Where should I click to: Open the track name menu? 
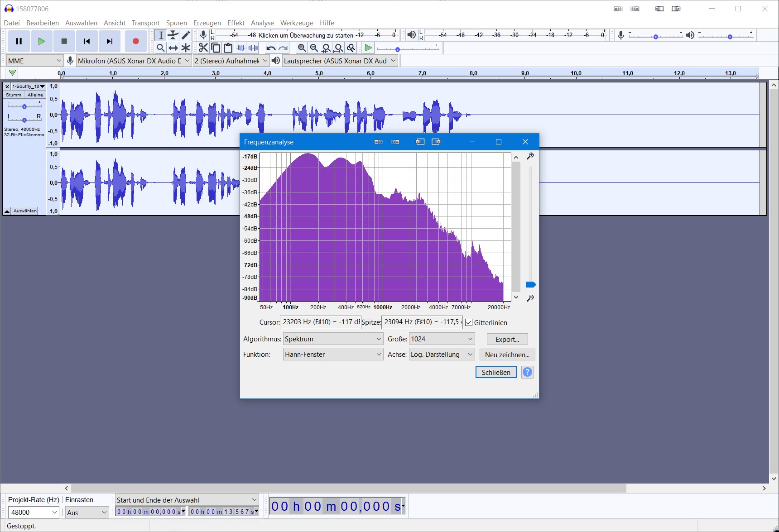tap(29, 86)
